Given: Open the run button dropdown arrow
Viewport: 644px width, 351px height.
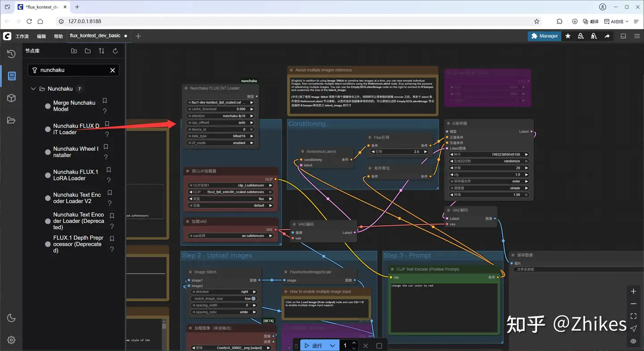Looking at the screenshot, I should [x=332, y=346].
